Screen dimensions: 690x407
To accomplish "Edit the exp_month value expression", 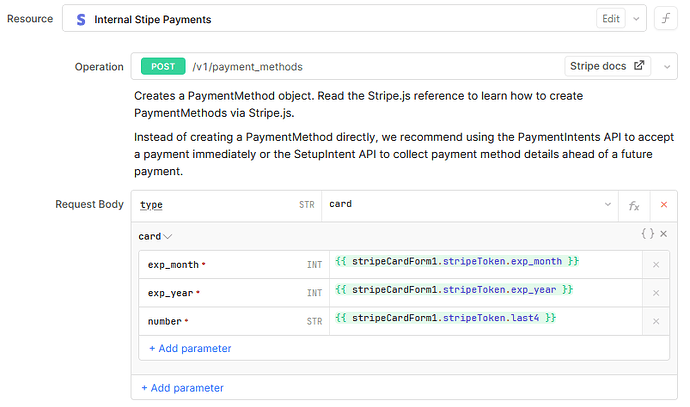I will coord(486,264).
